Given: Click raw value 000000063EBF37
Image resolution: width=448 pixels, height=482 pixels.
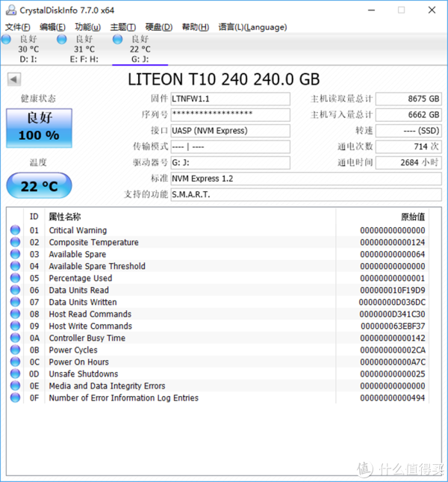Looking at the screenshot, I should (393, 326).
